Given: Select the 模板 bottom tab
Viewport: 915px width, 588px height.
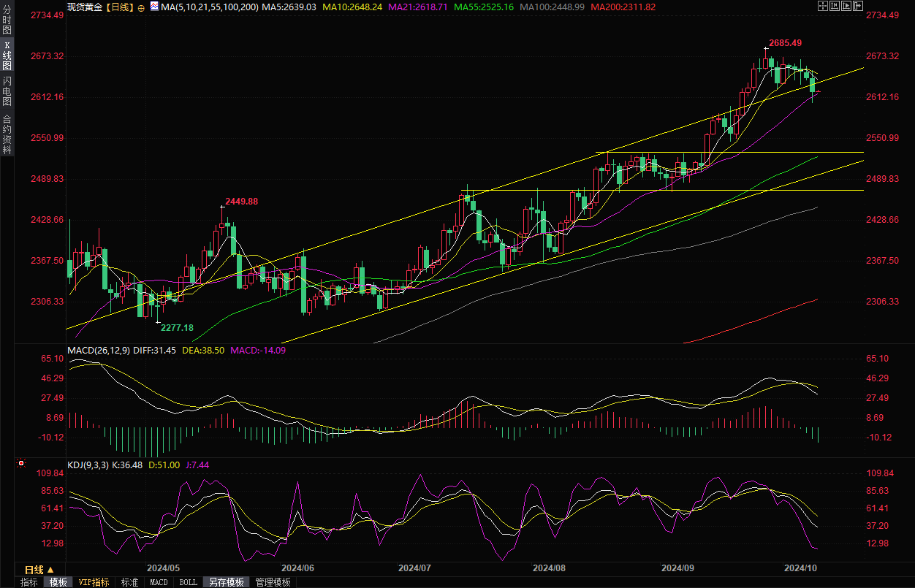Looking at the screenshot, I should 58,582.
